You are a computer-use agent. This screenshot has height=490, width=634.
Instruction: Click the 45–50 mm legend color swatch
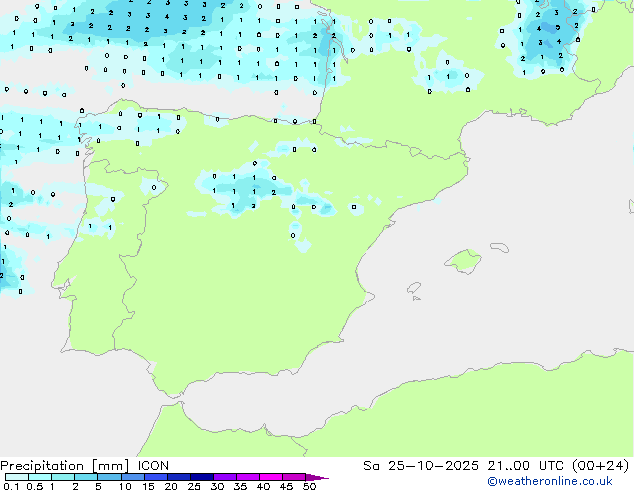point(294,477)
